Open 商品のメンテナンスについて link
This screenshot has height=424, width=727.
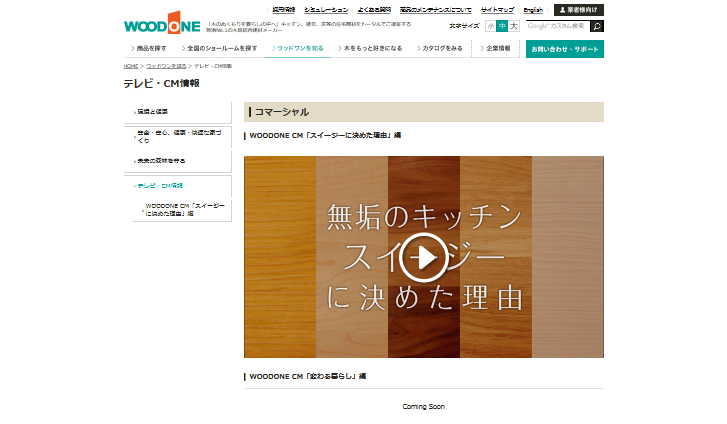(435, 10)
